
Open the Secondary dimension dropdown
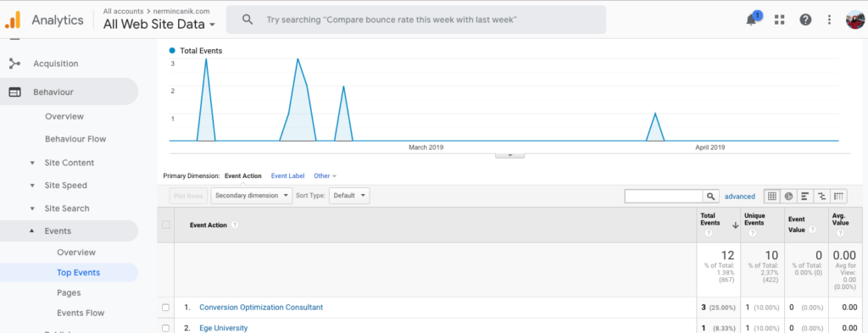coord(252,196)
